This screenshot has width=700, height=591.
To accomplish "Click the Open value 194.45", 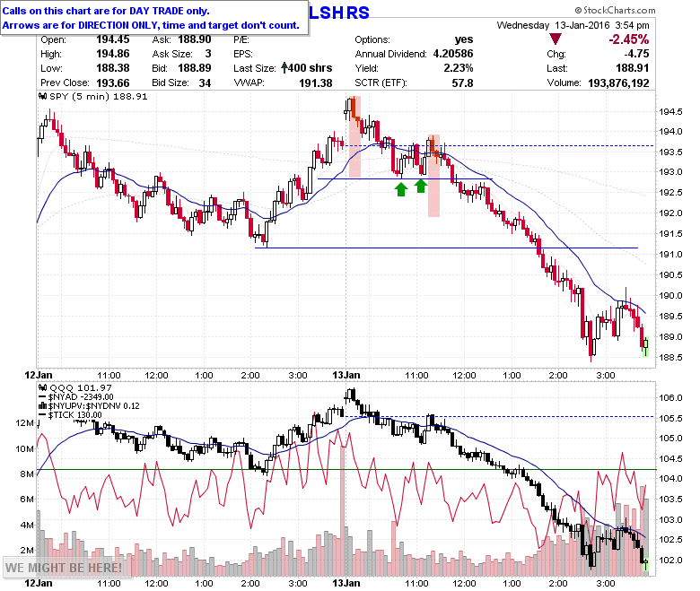I will coord(113,39).
